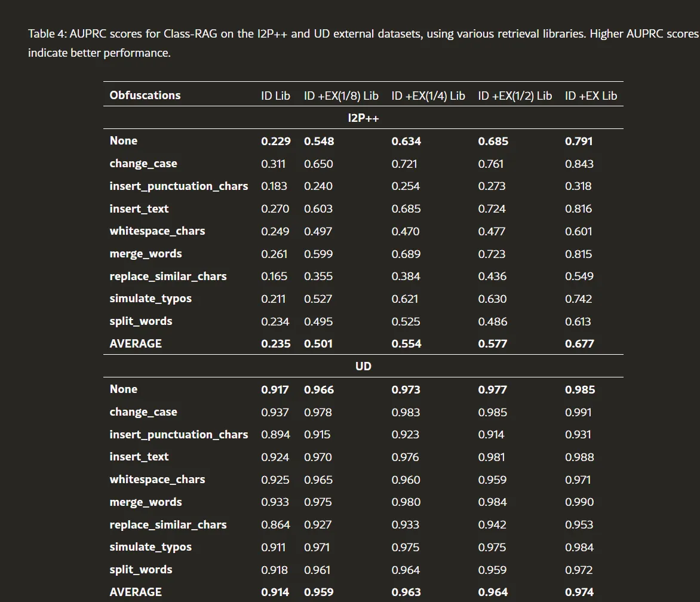Click value 0.791 in I2P++ None row
700x602 pixels.
coord(579,142)
